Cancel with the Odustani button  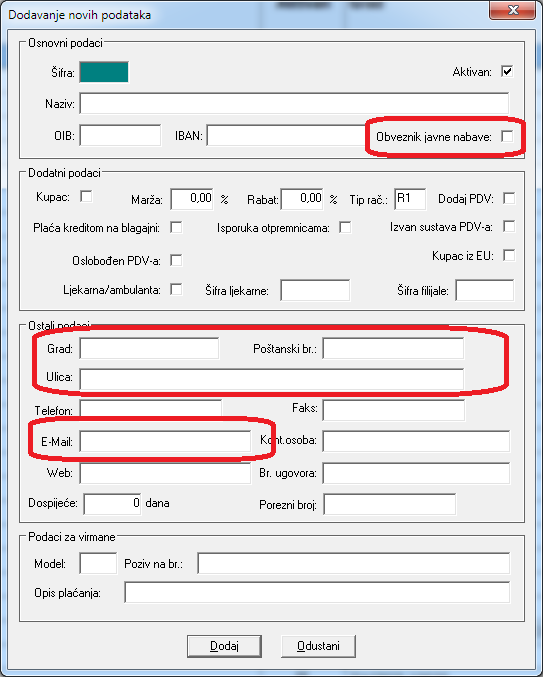click(x=318, y=646)
